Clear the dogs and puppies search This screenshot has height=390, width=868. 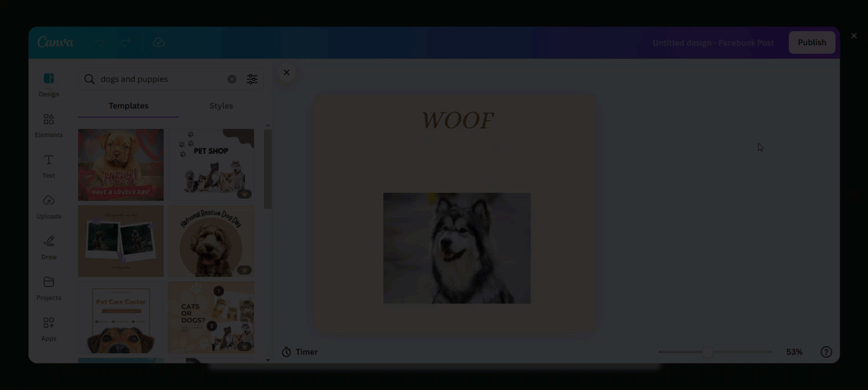click(x=232, y=79)
